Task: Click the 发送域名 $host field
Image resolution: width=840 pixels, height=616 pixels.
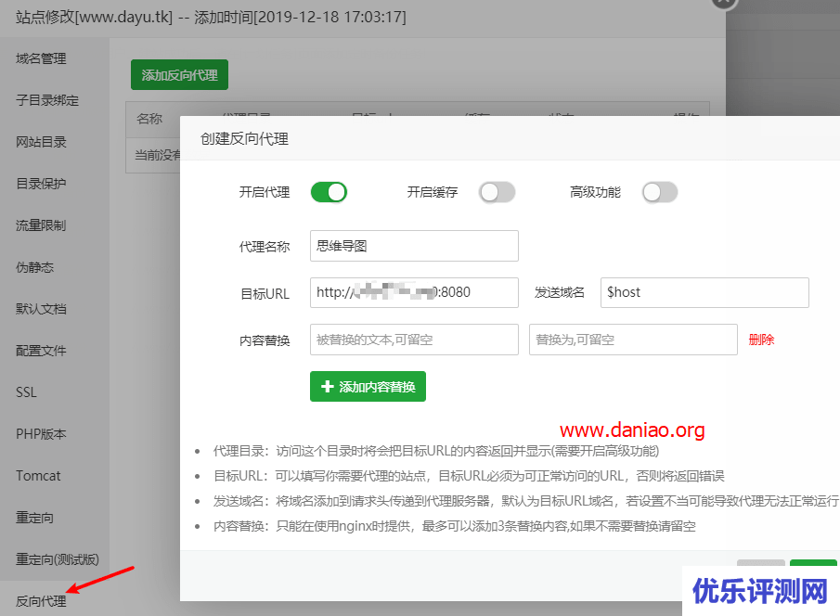Action: [704, 292]
